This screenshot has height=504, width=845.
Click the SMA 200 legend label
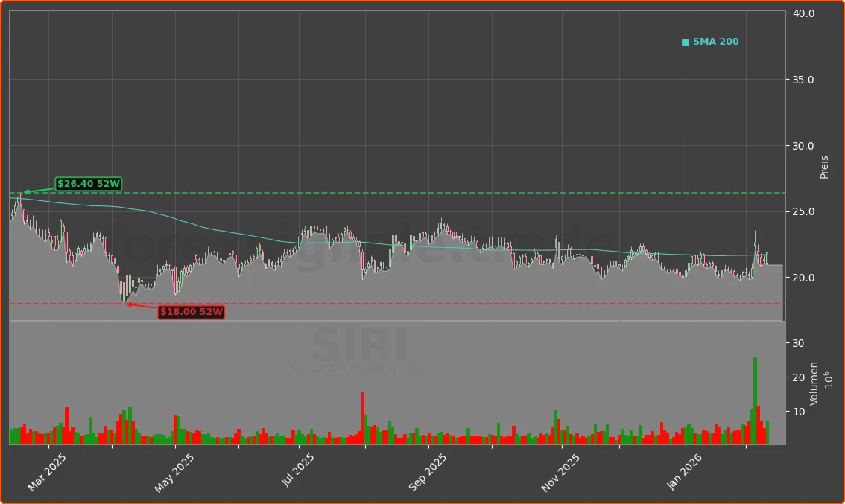pyautogui.click(x=715, y=42)
